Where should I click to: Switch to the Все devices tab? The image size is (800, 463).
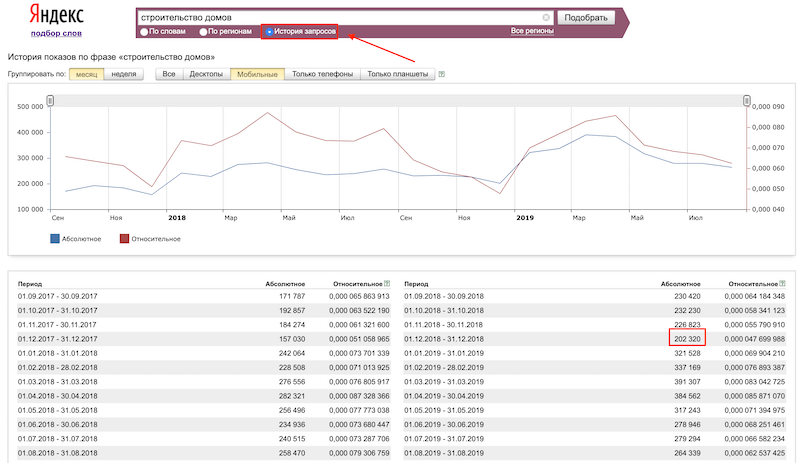tap(169, 74)
